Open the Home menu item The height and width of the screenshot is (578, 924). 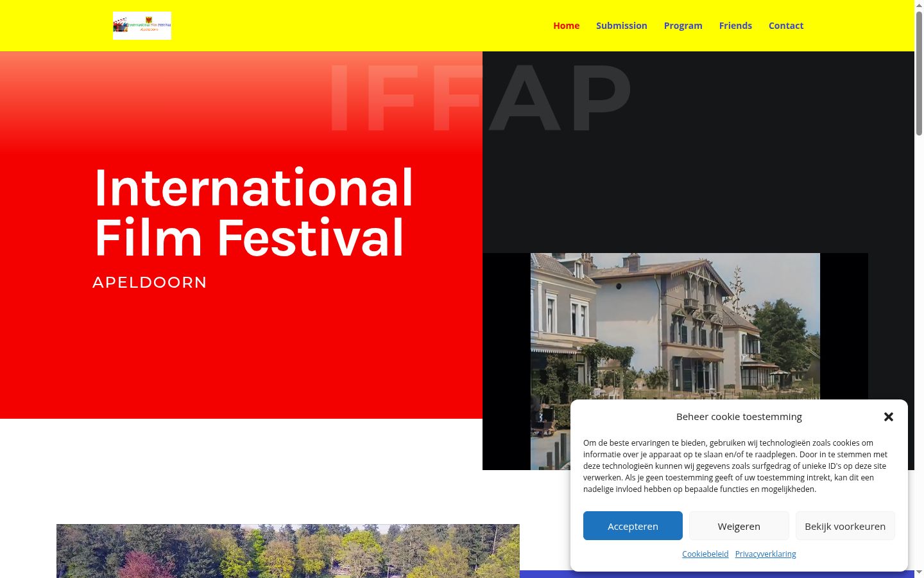pos(567,26)
